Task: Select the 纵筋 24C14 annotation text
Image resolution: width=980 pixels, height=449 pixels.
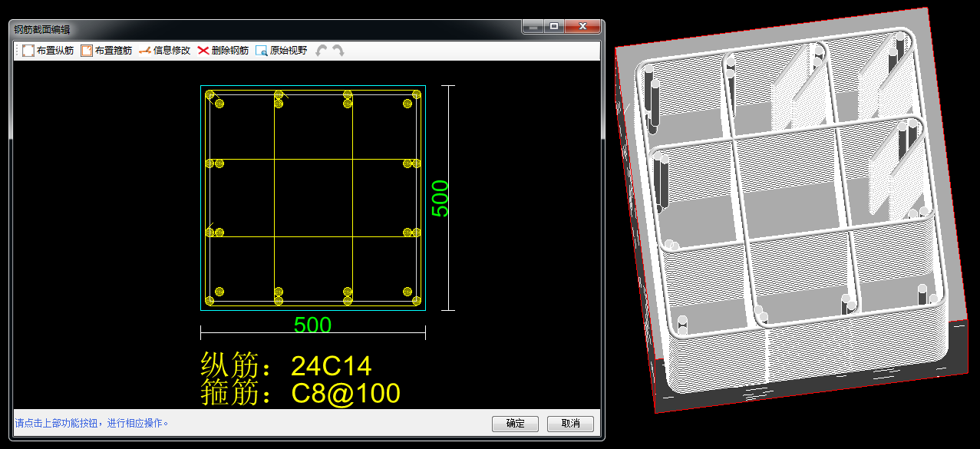Action: pos(286,366)
